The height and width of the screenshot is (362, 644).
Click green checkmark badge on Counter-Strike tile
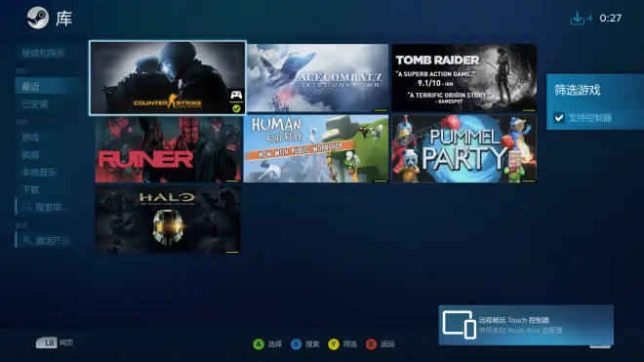pyautogui.click(x=236, y=108)
